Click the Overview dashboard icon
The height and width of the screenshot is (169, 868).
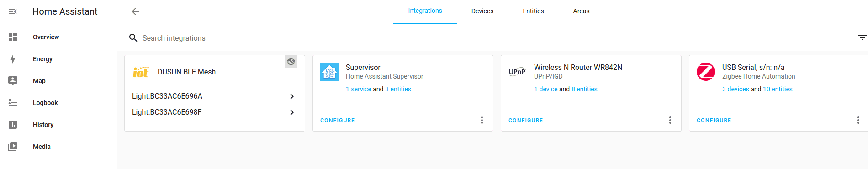pyautogui.click(x=13, y=37)
